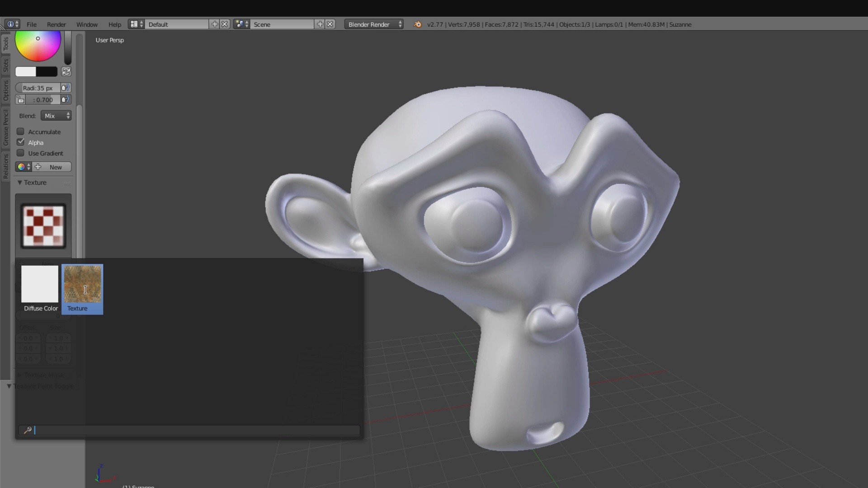Viewport: 868px width, 488px height.
Task: Click the User Persp view label
Action: (x=109, y=40)
